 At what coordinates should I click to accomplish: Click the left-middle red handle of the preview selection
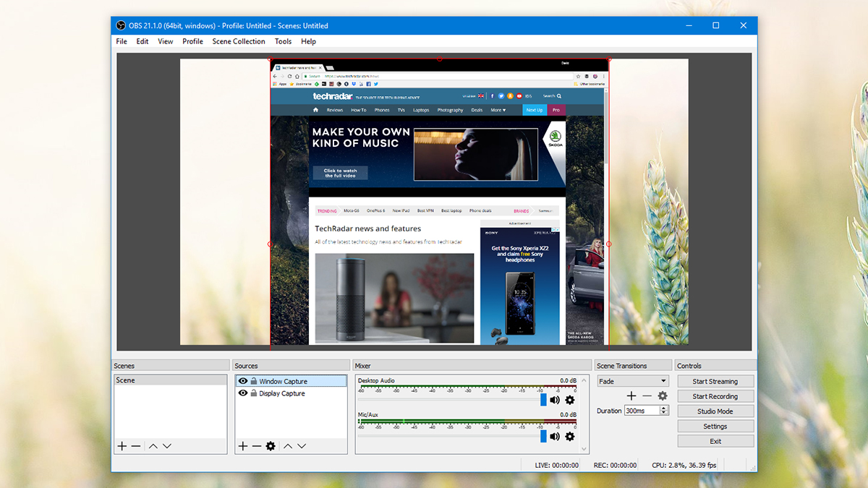pyautogui.click(x=271, y=244)
